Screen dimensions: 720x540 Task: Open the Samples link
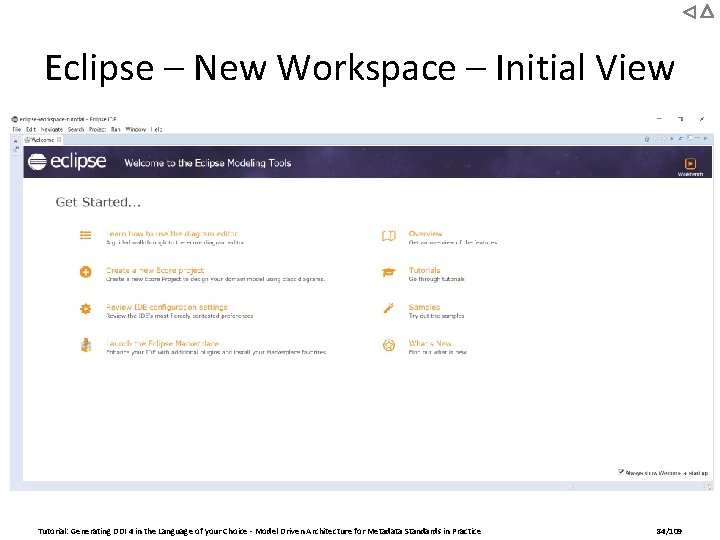424,307
